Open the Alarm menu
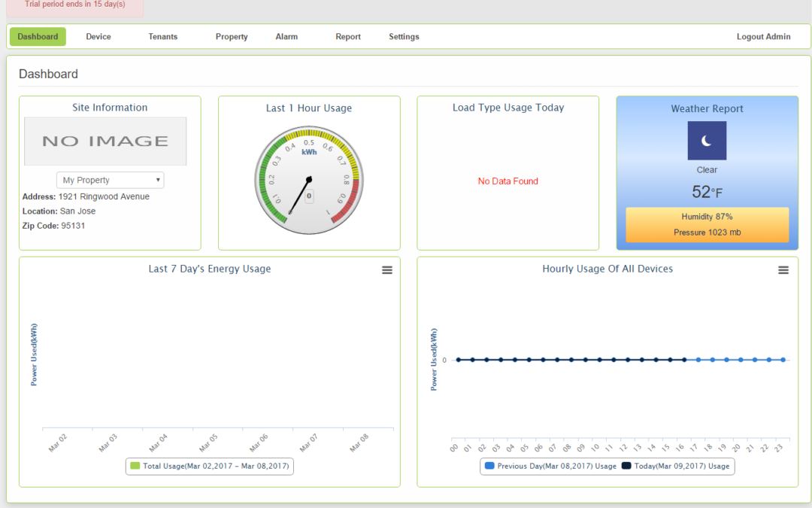 click(x=286, y=37)
